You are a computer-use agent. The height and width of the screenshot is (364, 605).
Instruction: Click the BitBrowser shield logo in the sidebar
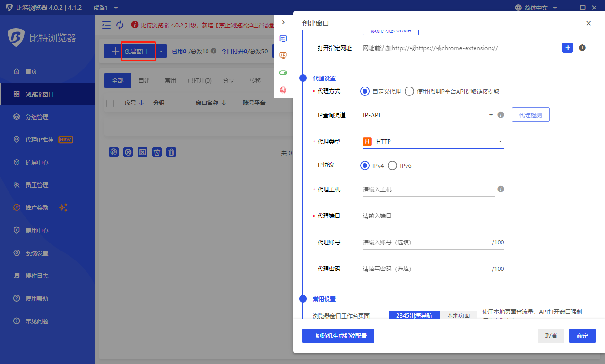tap(16, 38)
